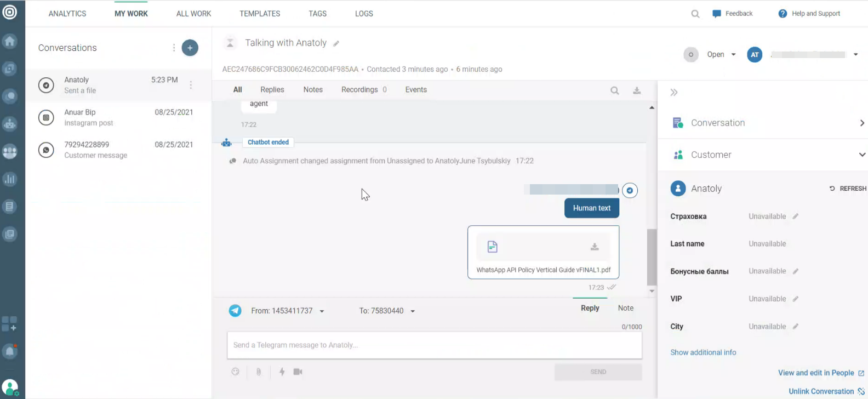Download the WhatsApp API Policy PDF attachment
Viewport: 868px width, 399px height.
click(x=594, y=247)
